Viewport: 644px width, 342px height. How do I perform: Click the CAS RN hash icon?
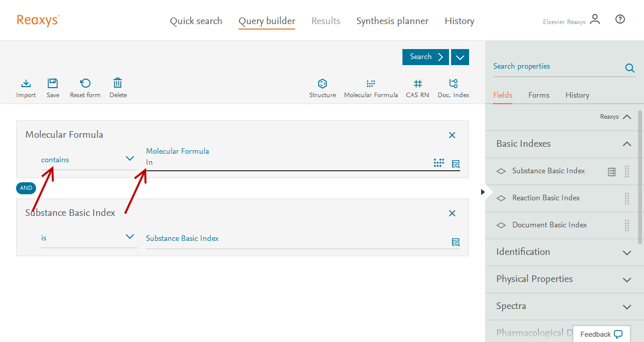click(x=417, y=84)
